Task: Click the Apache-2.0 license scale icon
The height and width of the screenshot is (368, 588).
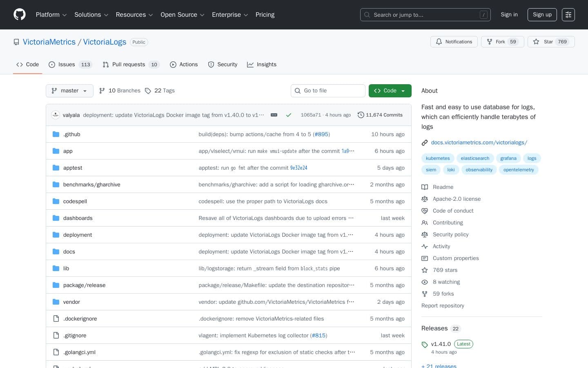Action: point(425,199)
